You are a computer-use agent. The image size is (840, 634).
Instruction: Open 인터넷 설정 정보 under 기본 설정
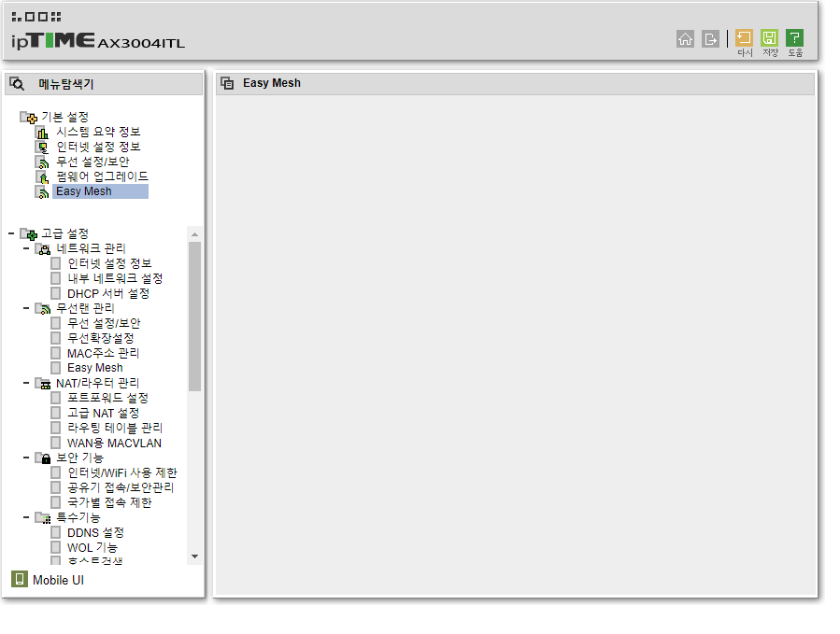pos(98,147)
